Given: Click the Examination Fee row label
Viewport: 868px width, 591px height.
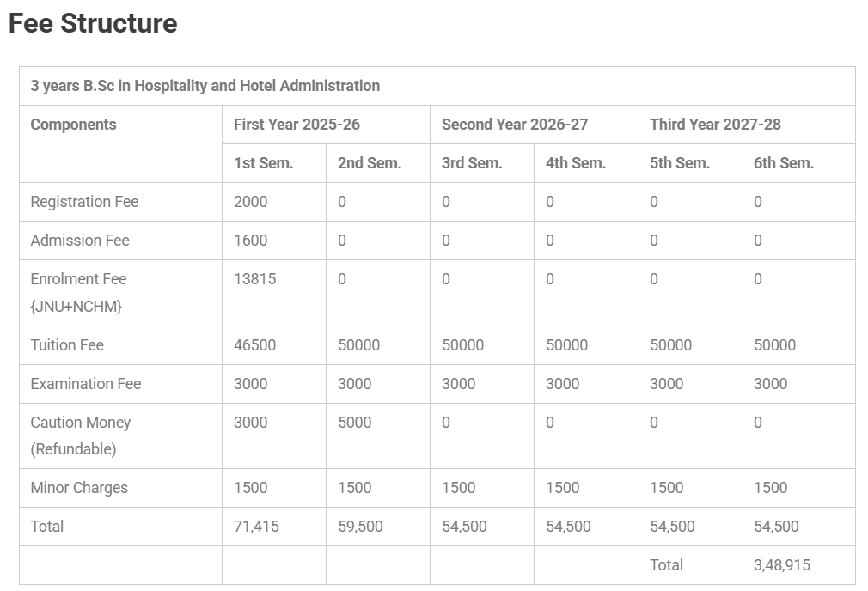Looking at the screenshot, I should (85, 384).
